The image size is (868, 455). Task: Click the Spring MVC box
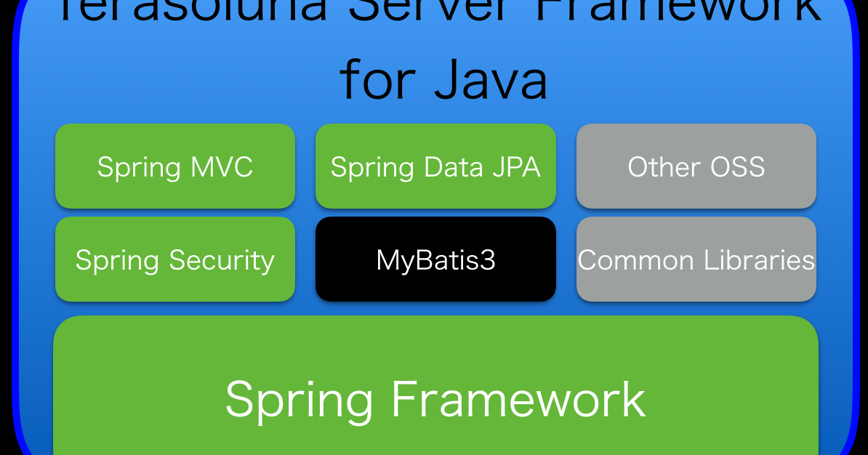pyautogui.click(x=175, y=166)
